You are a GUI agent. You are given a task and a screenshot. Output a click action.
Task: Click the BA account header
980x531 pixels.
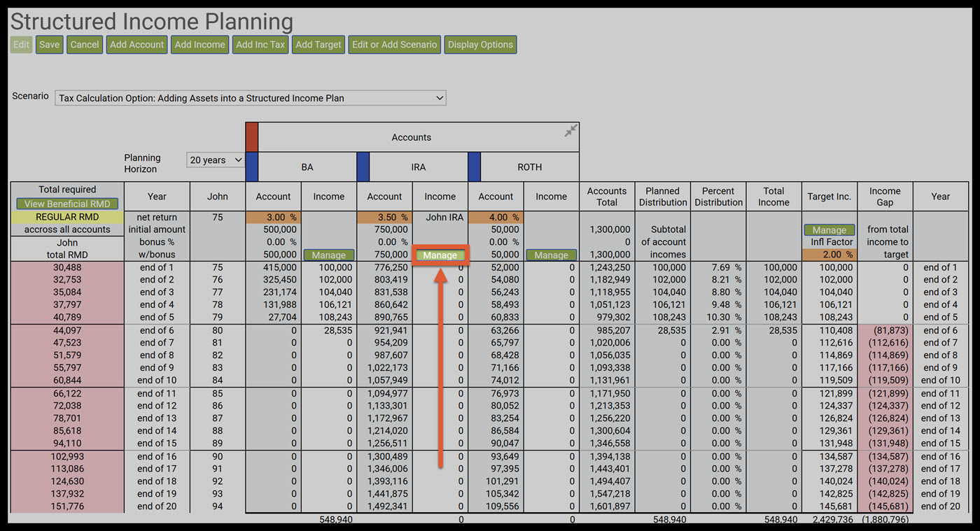click(x=307, y=167)
